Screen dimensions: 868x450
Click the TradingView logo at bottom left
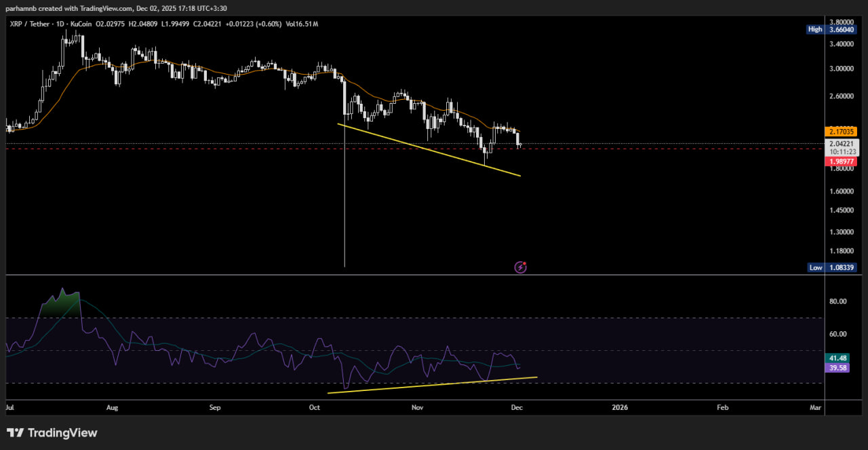pyautogui.click(x=52, y=433)
